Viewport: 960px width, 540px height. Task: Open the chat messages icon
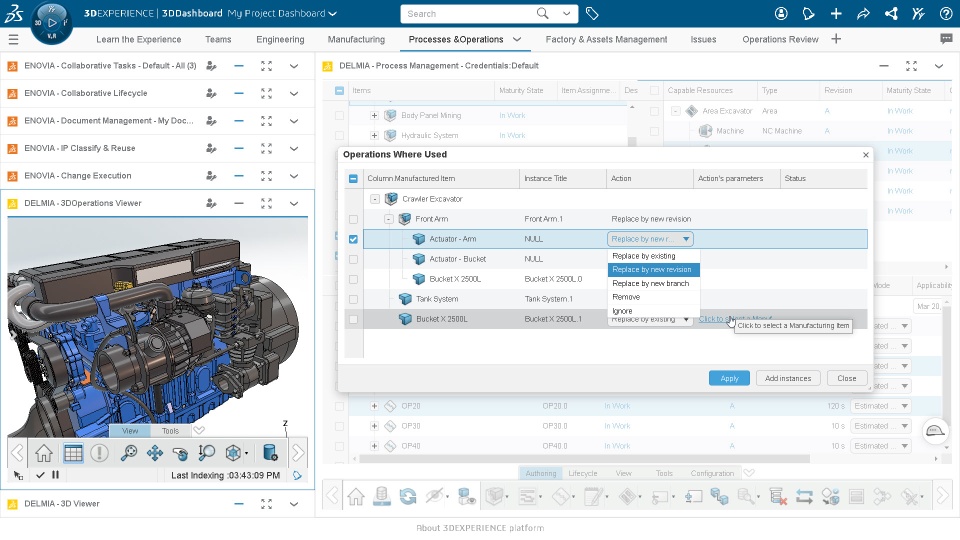[946, 39]
